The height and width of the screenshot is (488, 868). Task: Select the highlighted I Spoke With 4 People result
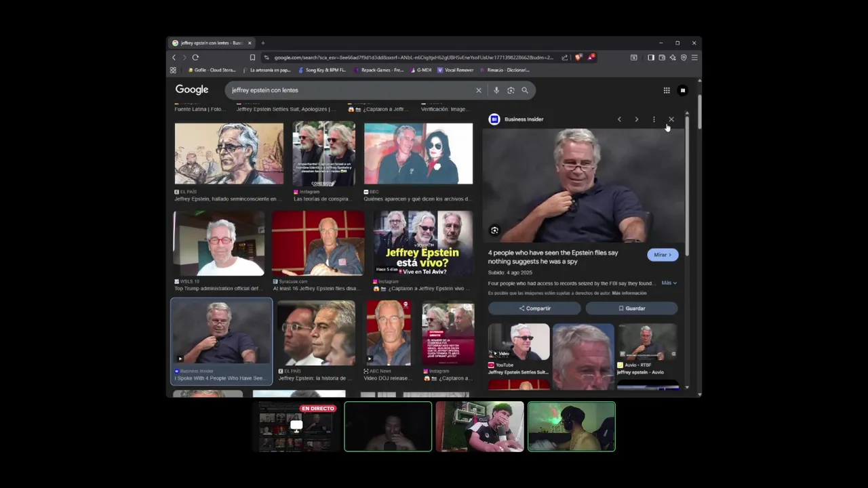click(x=221, y=341)
